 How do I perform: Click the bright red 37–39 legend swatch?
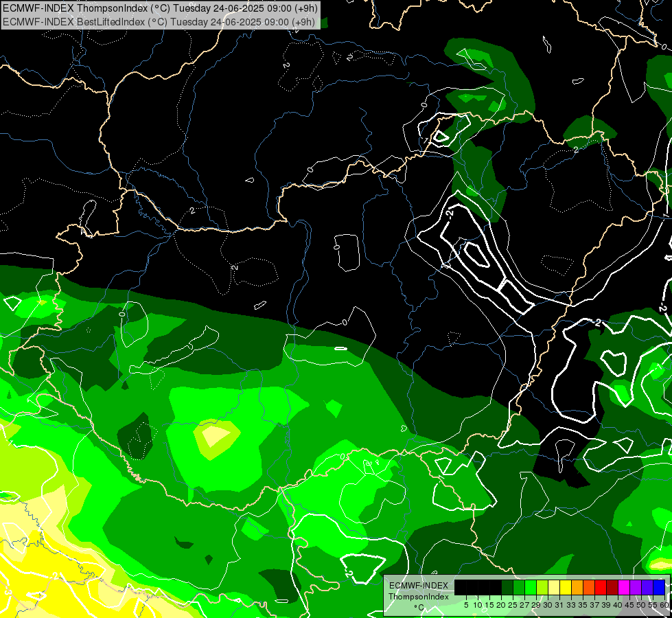coord(601,587)
